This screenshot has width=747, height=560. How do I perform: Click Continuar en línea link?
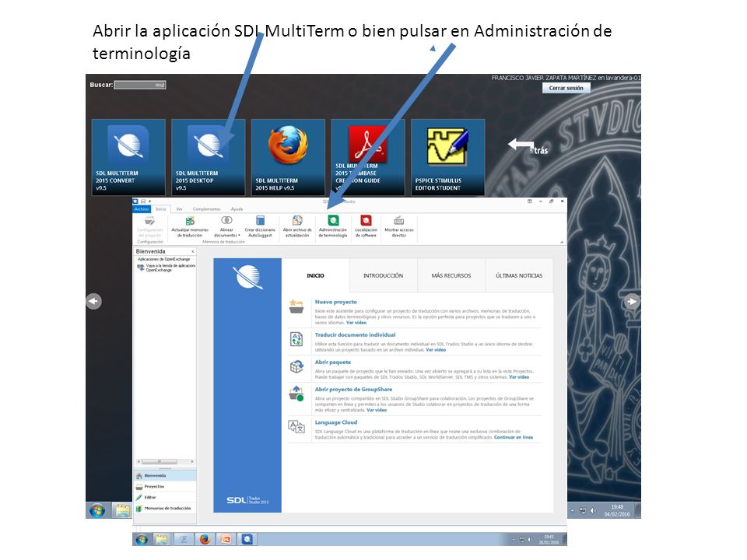(514, 436)
